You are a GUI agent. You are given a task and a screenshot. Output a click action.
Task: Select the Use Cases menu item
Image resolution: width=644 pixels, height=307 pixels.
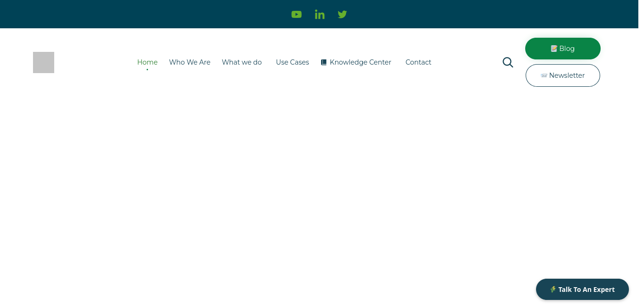coord(292,62)
